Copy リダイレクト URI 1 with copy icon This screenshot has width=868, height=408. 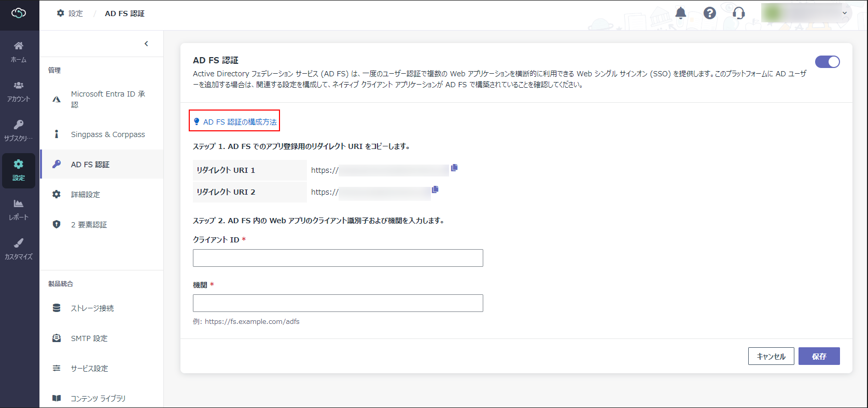coord(454,168)
